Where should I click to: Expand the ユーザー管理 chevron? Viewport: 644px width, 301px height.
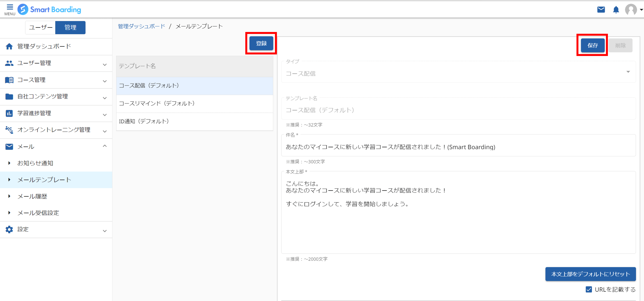(x=105, y=65)
